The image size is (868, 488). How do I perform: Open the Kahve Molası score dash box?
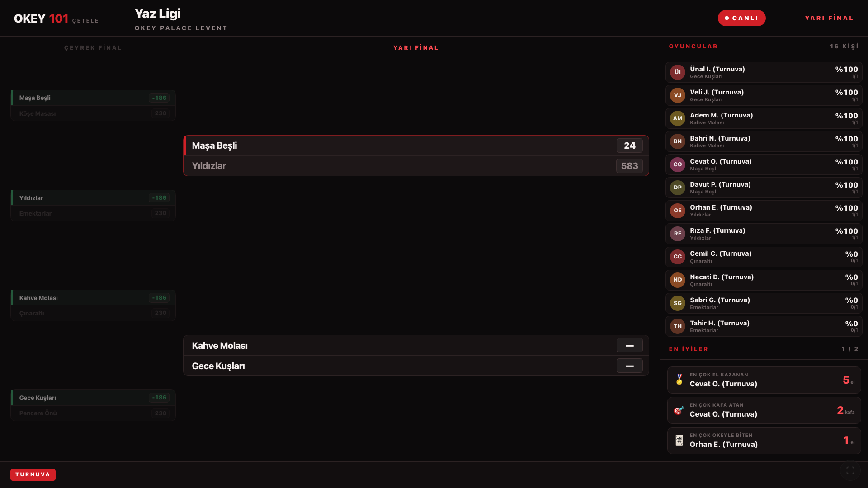point(629,346)
